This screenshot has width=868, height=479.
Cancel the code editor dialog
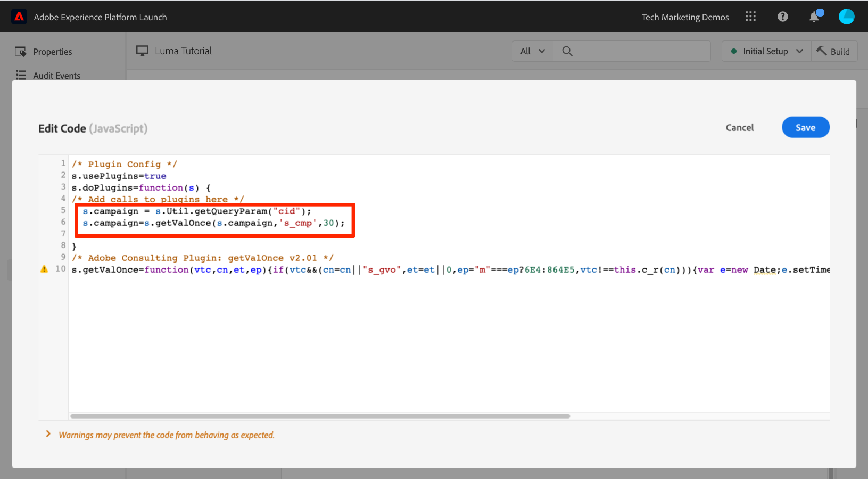739,128
